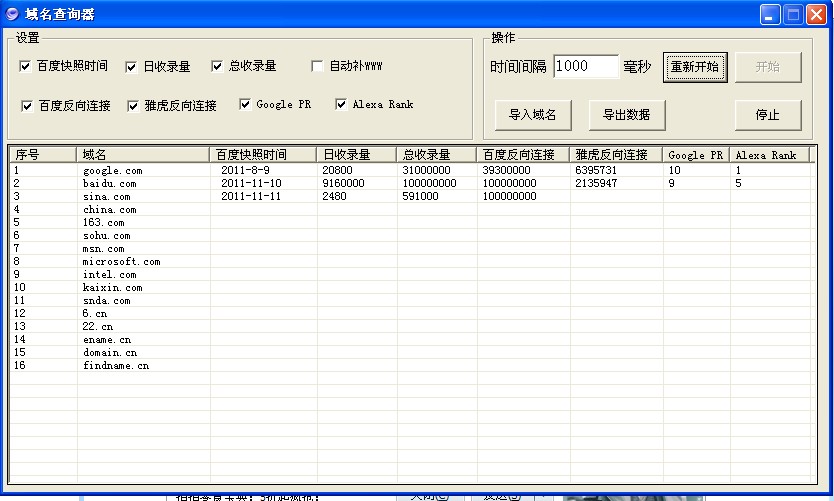Sort by the 域名 column header
The image size is (834, 501).
coord(143,155)
